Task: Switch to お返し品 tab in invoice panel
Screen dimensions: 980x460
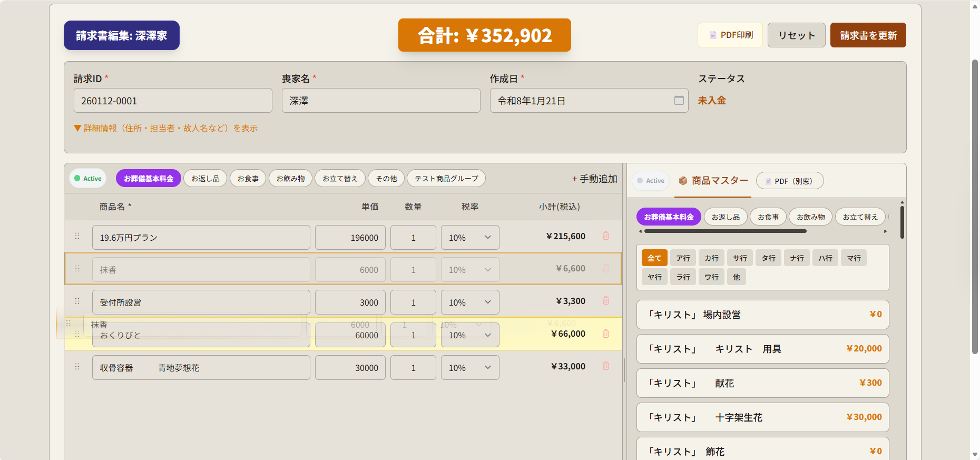Action: (205, 179)
